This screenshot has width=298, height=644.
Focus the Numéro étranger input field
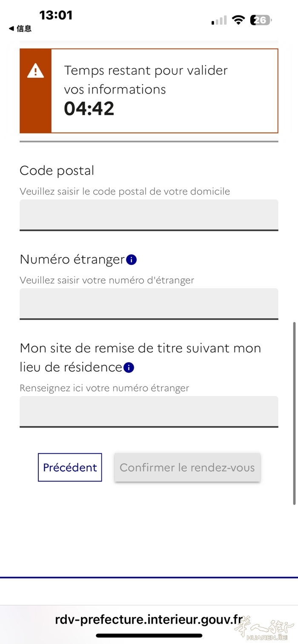click(149, 304)
